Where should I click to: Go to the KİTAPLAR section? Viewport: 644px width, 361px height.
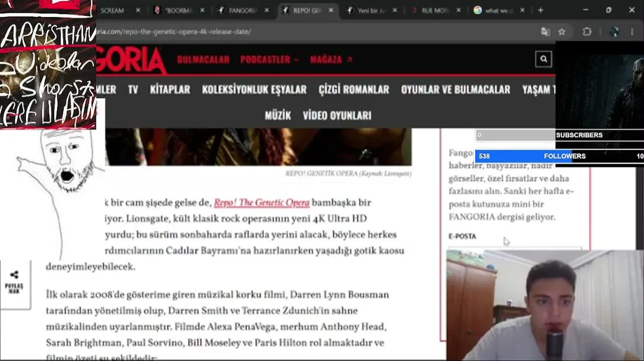(x=170, y=89)
